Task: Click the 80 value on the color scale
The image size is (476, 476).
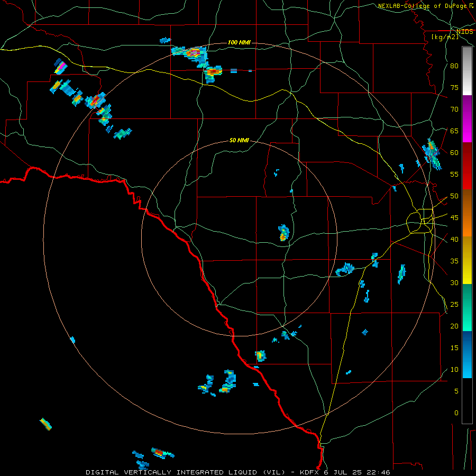Action: pyautogui.click(x=454, y=66)
